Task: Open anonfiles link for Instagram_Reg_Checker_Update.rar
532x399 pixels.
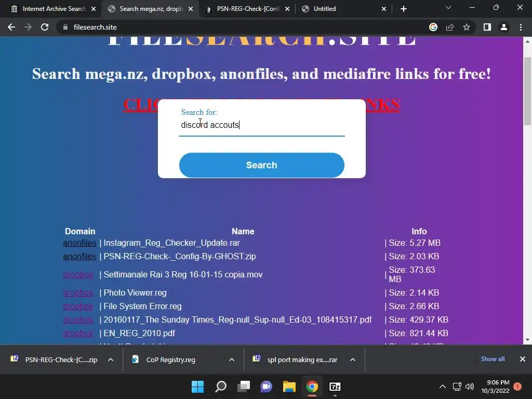Action: 79,243
